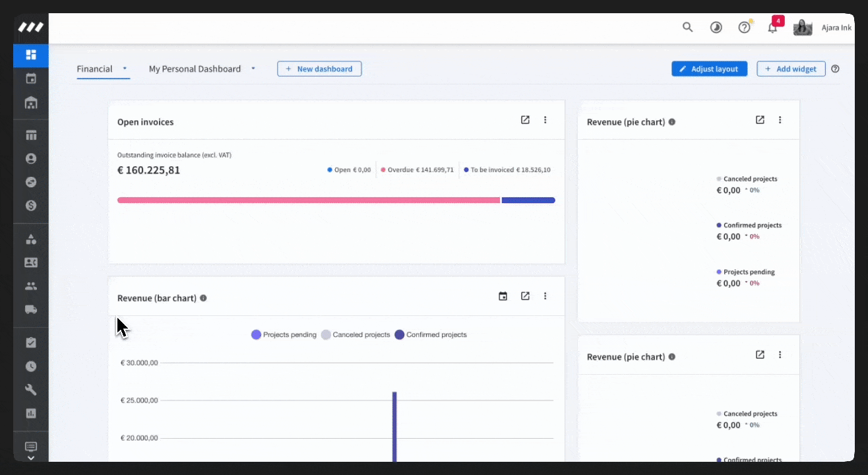Viewport: 868px width, 475px height.
Task: Open the Open invoices widget more menu
Action: coord(545,120)
